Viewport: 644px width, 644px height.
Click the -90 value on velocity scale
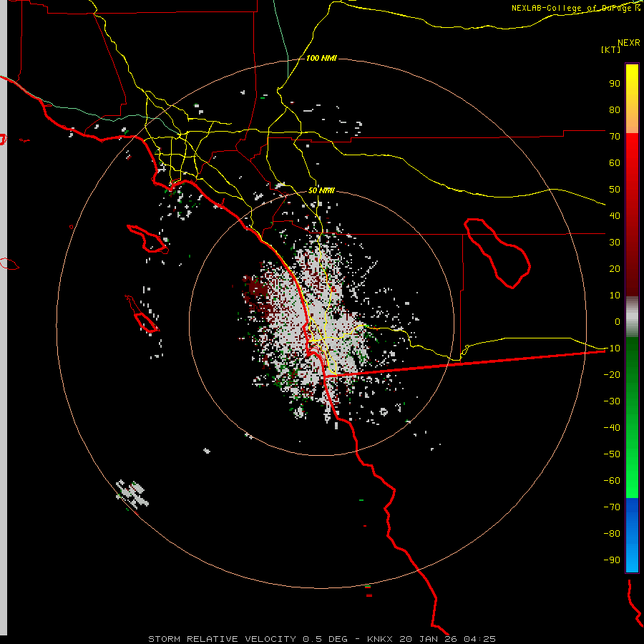612,560
